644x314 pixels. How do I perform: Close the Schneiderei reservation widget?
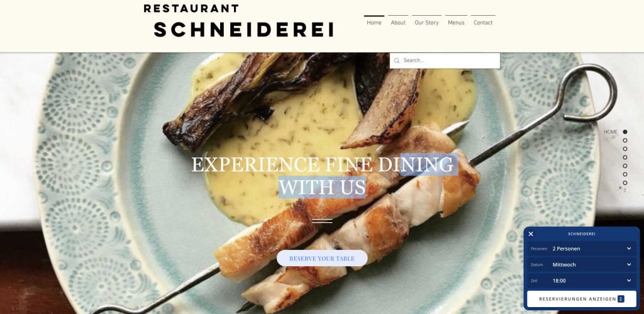(x=531, y=234)
